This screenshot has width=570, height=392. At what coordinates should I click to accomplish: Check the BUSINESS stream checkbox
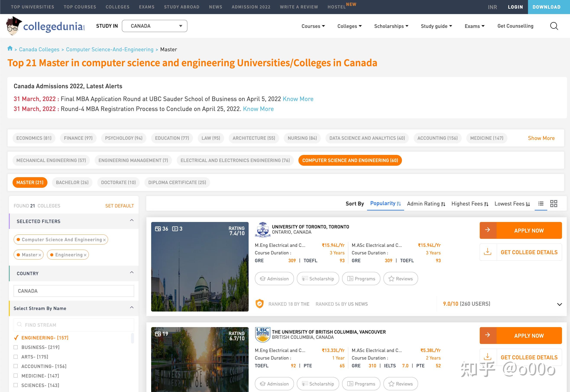16,347
